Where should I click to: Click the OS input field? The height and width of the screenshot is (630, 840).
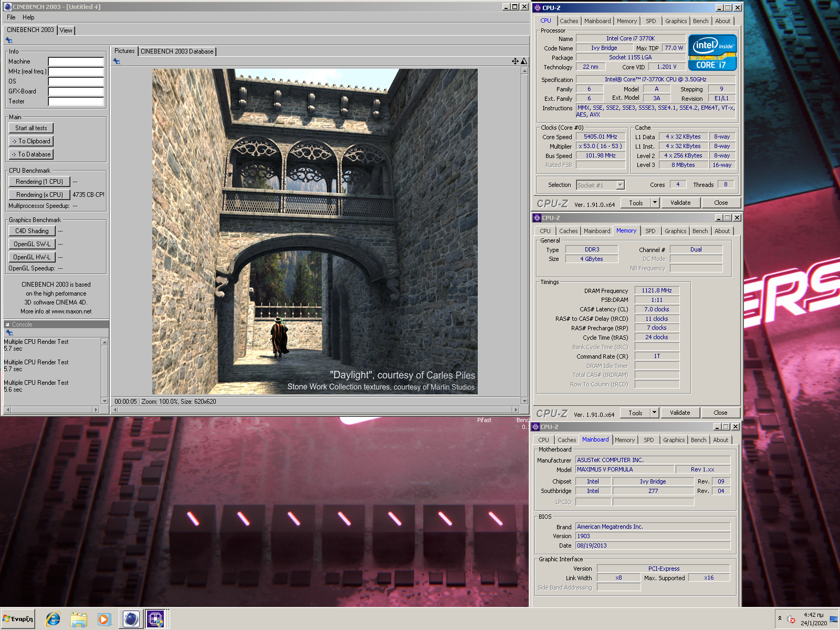click(x=76, y=81)
